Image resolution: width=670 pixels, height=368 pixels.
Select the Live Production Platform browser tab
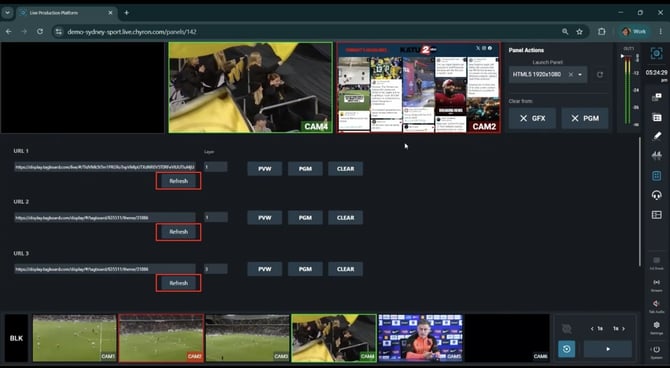(x=67, y=13)
